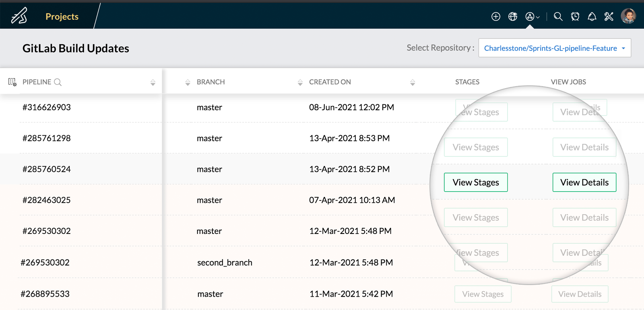The image size is (644, 310).
Task: Open the notifications bell
Action: [x=592, y=17]
